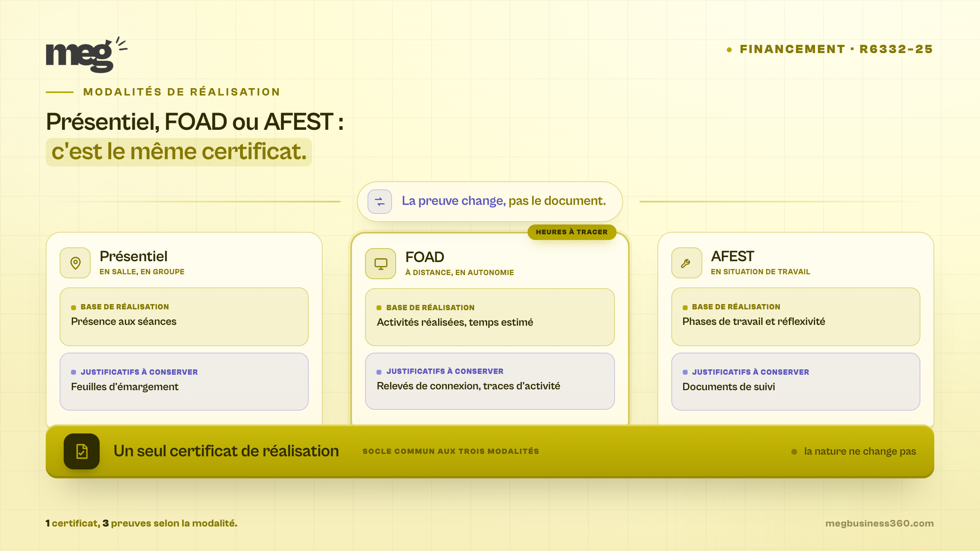980x551 pixels.
Task: Click 'Phases de travail et réflexivité' box
Action: [796, 317]
